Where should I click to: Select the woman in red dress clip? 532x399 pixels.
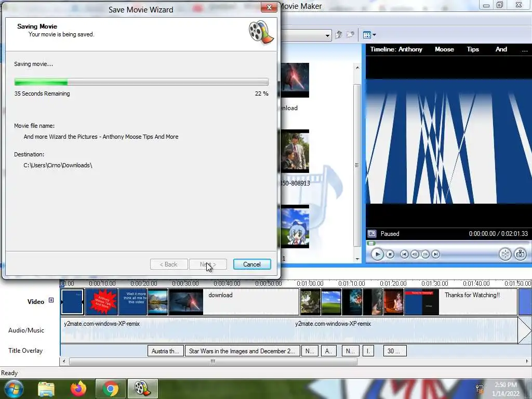pos(394,302)
